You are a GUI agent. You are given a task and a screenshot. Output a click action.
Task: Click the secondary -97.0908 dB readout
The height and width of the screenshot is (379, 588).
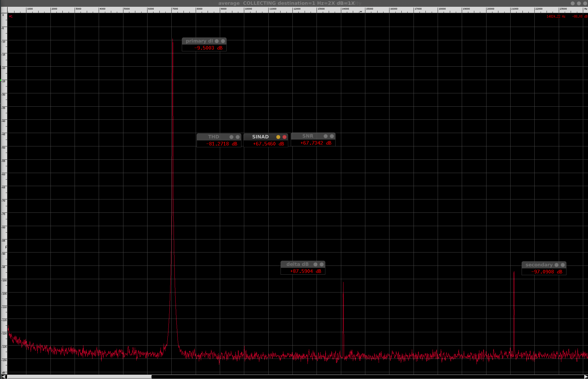(x=546, y=272)
